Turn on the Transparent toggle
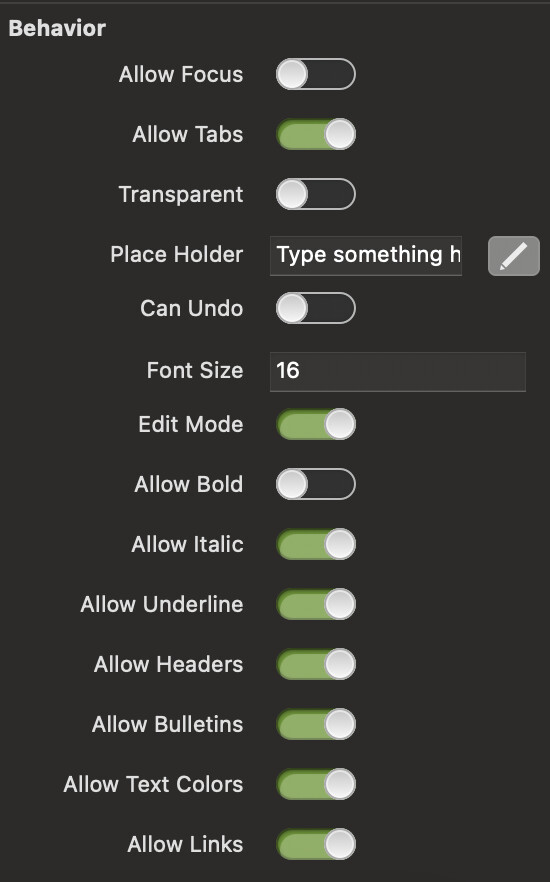This screenshot has height=882, width=550. [315, 194]
